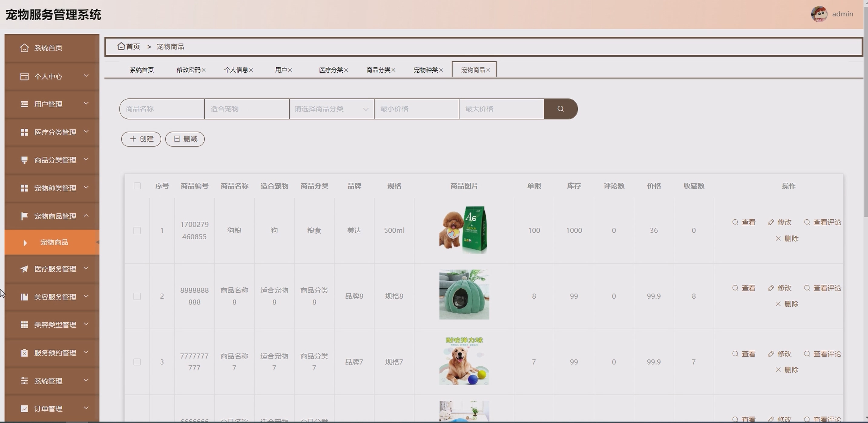Click the 适合宠物 search field
868x423 pixels.
[x=247, y=109]
